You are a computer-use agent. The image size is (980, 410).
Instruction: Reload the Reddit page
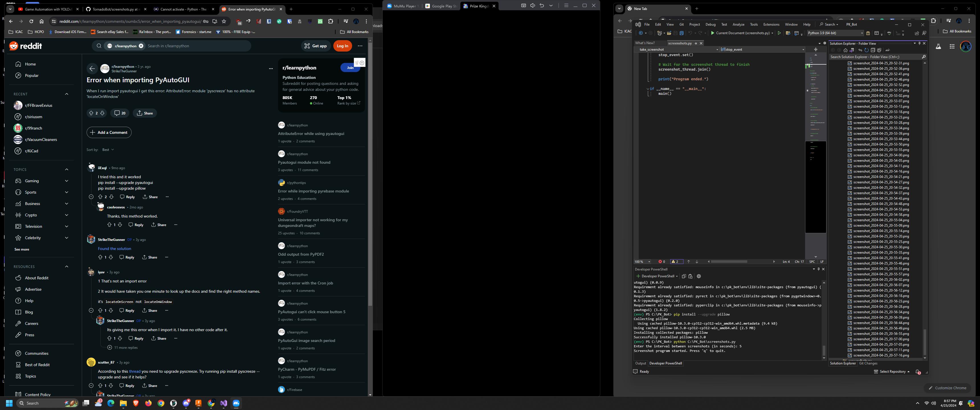click(31, 21)
